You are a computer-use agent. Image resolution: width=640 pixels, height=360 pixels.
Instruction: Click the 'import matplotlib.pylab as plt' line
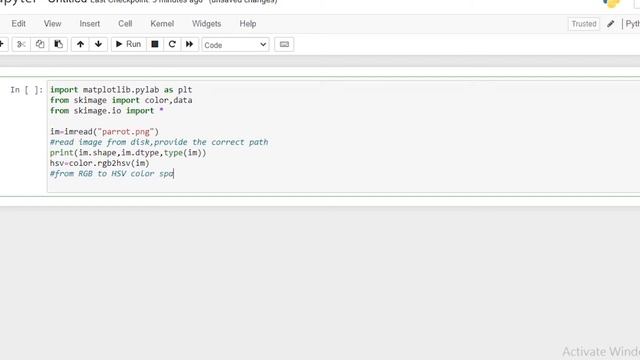pos(121,89)
